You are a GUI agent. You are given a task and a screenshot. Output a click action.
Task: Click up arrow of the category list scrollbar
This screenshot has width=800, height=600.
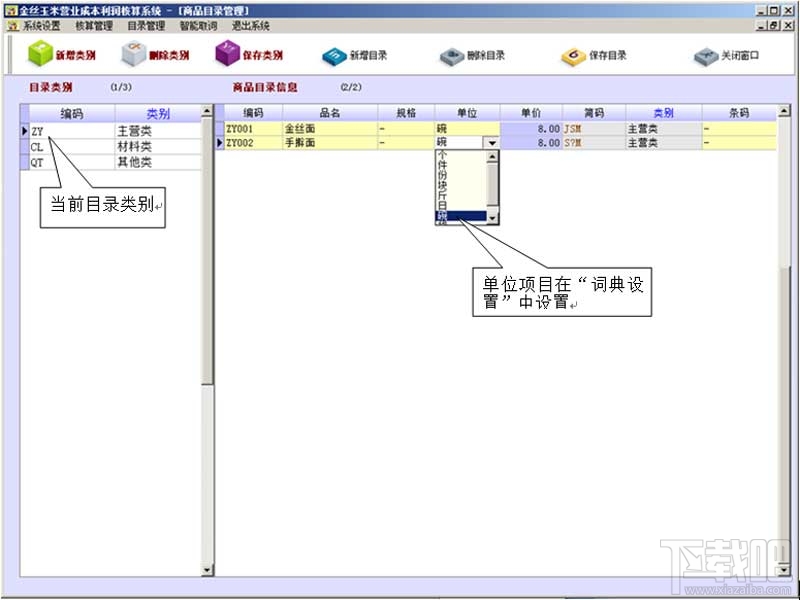coord(207,111)
